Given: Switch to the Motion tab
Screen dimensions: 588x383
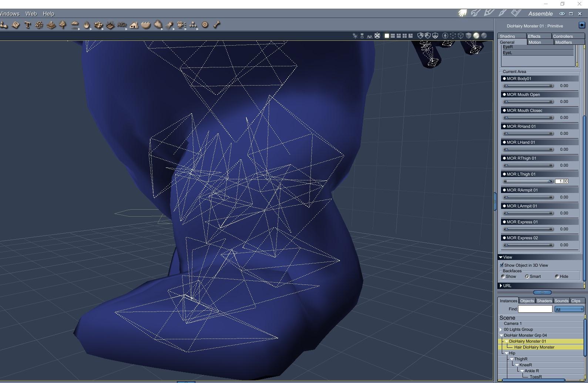Looking at the screenshot, I should [x=540, y=42].
